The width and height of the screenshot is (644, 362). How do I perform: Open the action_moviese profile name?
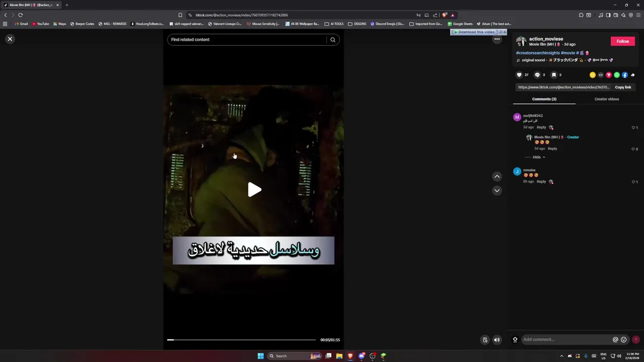(x=546, y=39)
